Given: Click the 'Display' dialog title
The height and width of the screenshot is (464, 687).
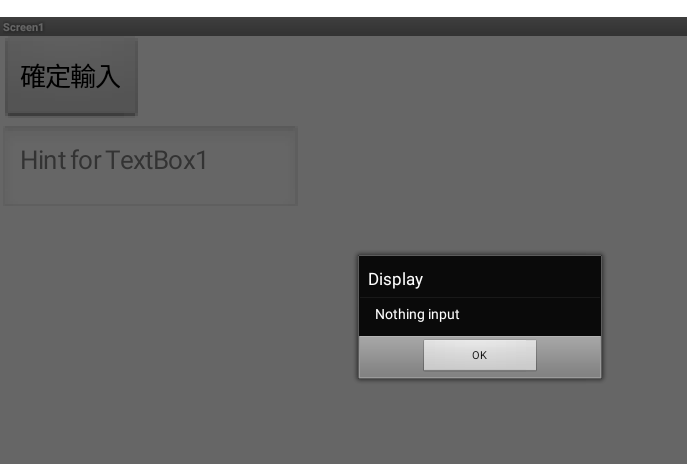Looking at the screenshot, I should pyautogui.click(x=395, y=279).
